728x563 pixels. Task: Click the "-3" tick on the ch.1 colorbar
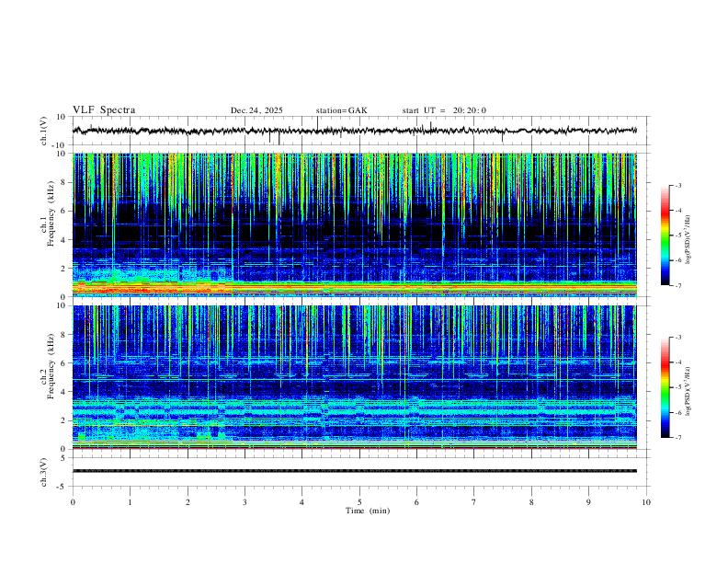[x=677, y=185]
